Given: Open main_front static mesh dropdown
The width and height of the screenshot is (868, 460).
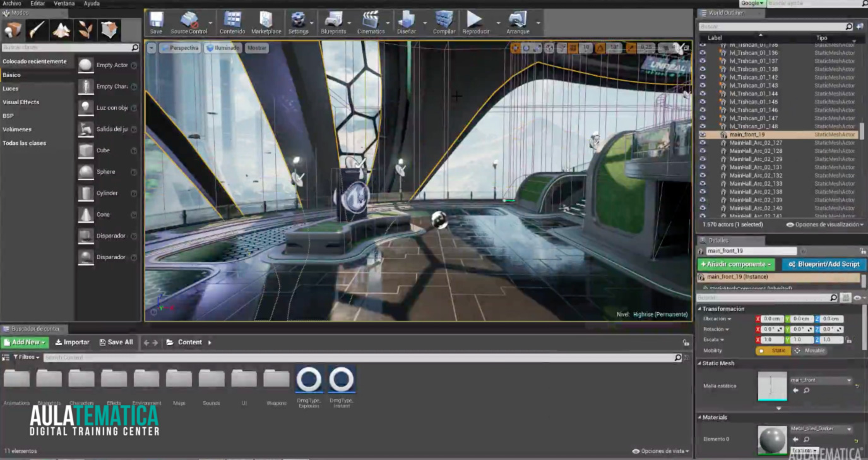Looking at the screenshot, I should (x=821, y=380).
